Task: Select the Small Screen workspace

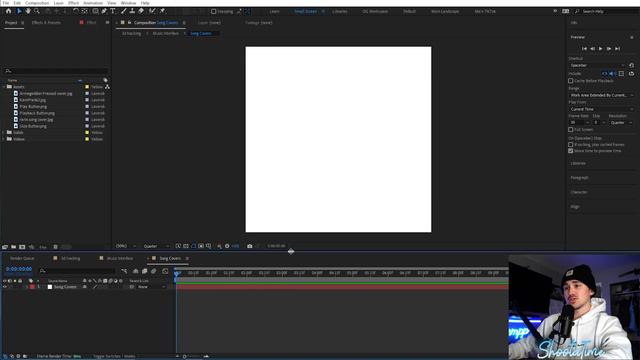Action: coord(305,11)
